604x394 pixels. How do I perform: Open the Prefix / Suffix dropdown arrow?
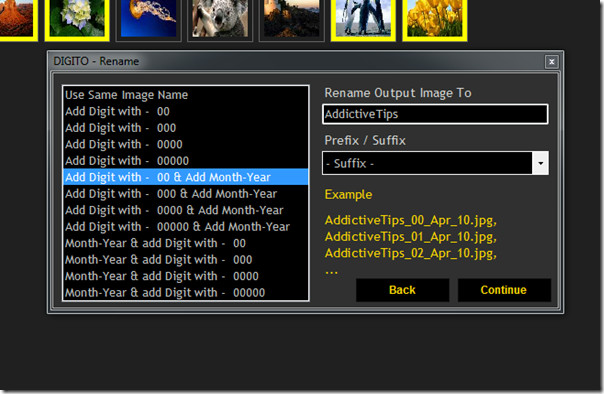coord(540,163)
